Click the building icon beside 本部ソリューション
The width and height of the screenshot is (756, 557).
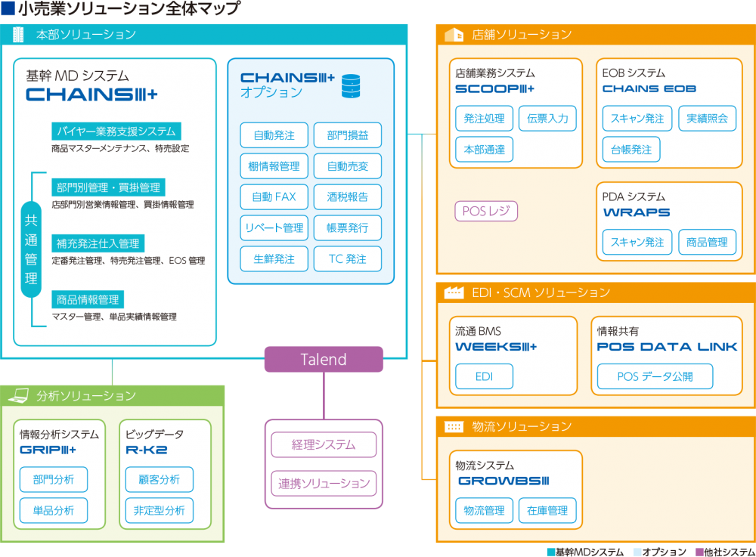pos(18,35)
